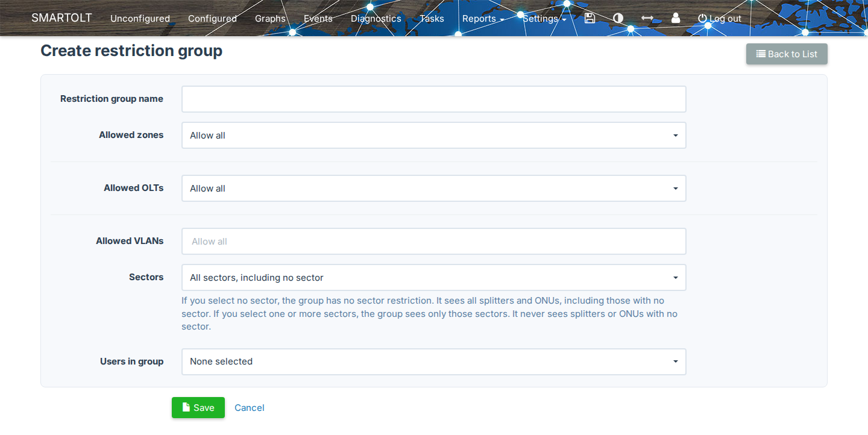The height and width of the screenshot is (435, 868).
Task: Click the save (floppy disk) icon in navbar
Action: (590, 18)
